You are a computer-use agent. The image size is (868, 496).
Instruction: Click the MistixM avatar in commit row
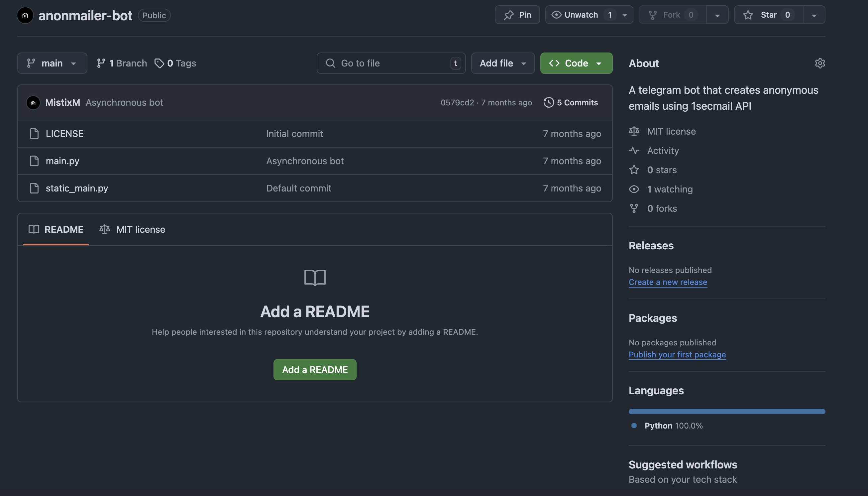pos(33,102)
